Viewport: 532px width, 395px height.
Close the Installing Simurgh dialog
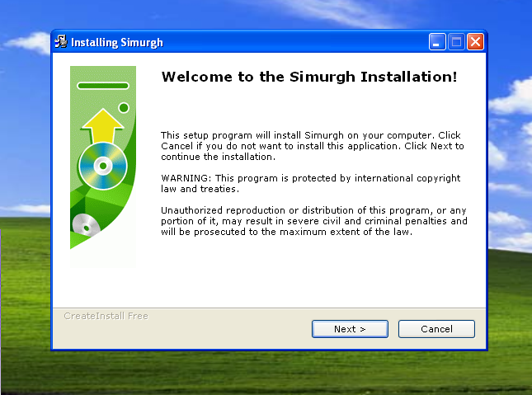click(475, 42)
